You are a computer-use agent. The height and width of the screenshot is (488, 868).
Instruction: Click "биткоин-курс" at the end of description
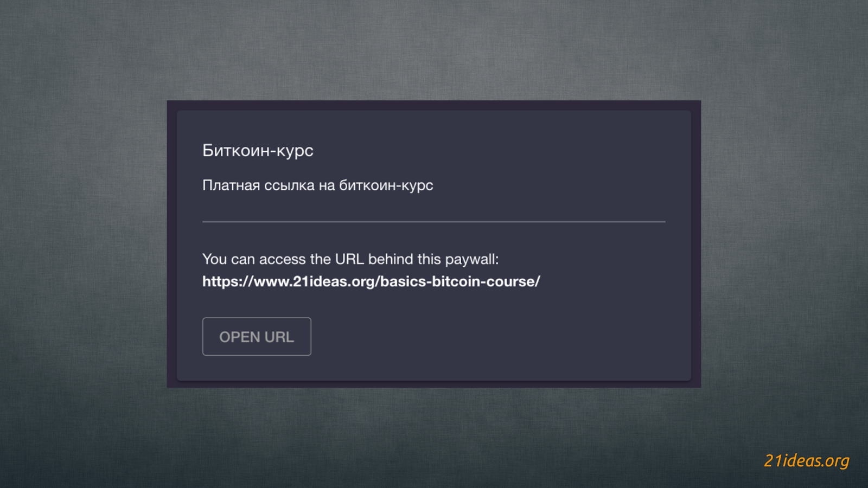coord(386,185)
